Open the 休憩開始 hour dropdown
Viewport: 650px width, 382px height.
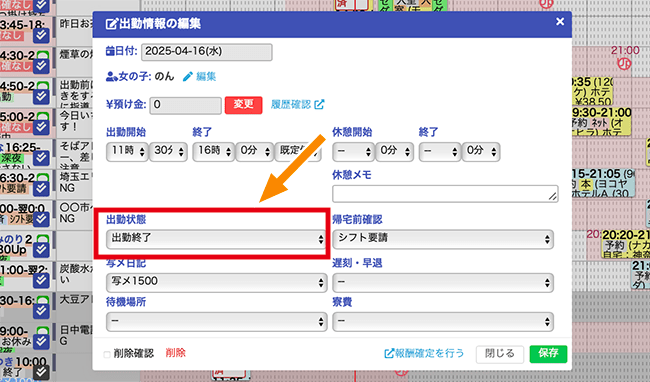pos(353,151)
